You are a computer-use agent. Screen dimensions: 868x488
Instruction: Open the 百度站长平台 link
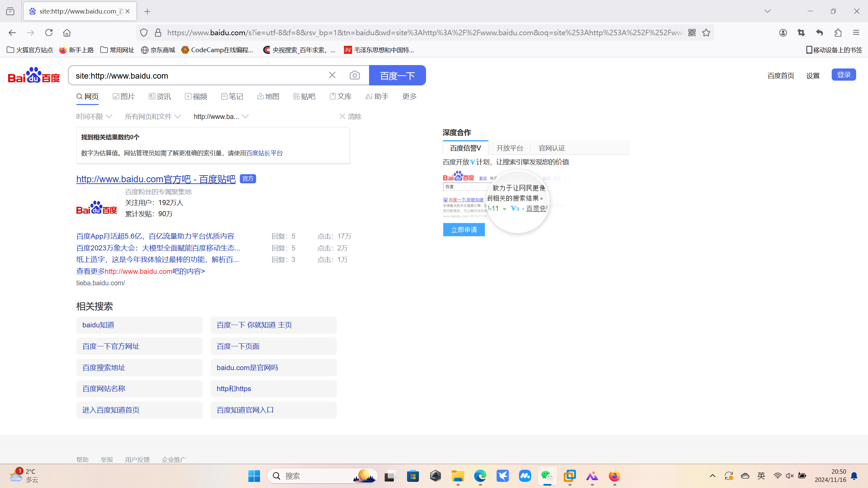(x=264, y=153)
